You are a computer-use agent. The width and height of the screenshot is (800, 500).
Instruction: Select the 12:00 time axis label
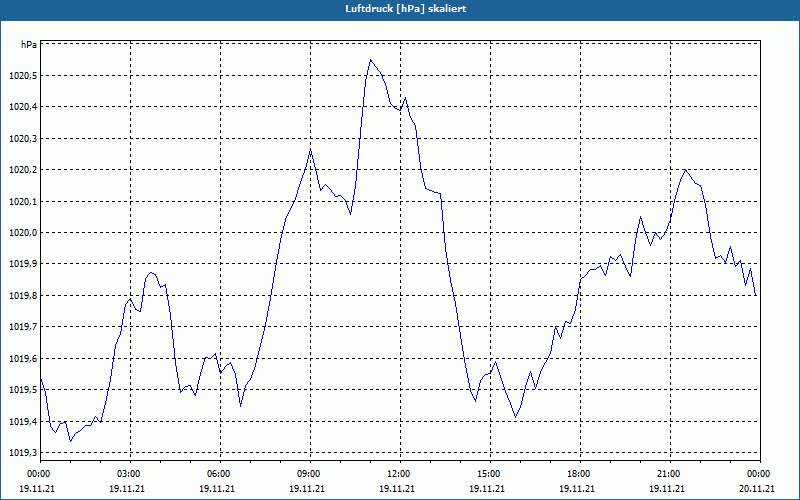click(x=399, y=474)
